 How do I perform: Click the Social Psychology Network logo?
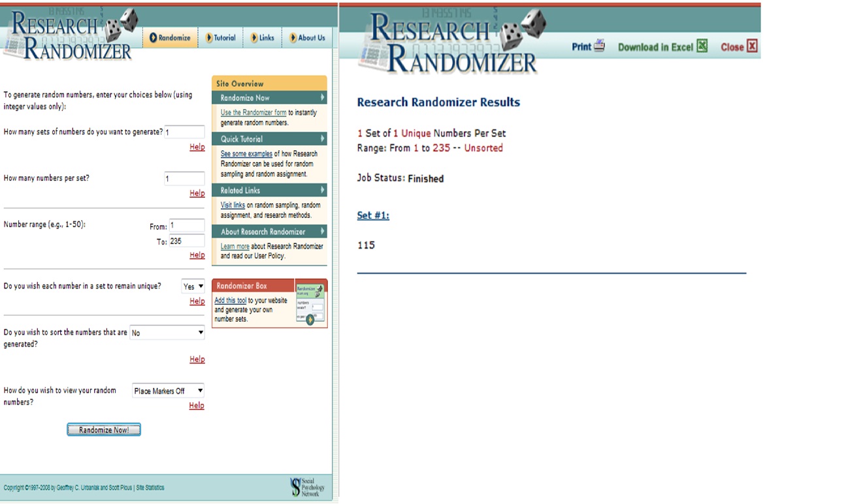pos(307,487)
